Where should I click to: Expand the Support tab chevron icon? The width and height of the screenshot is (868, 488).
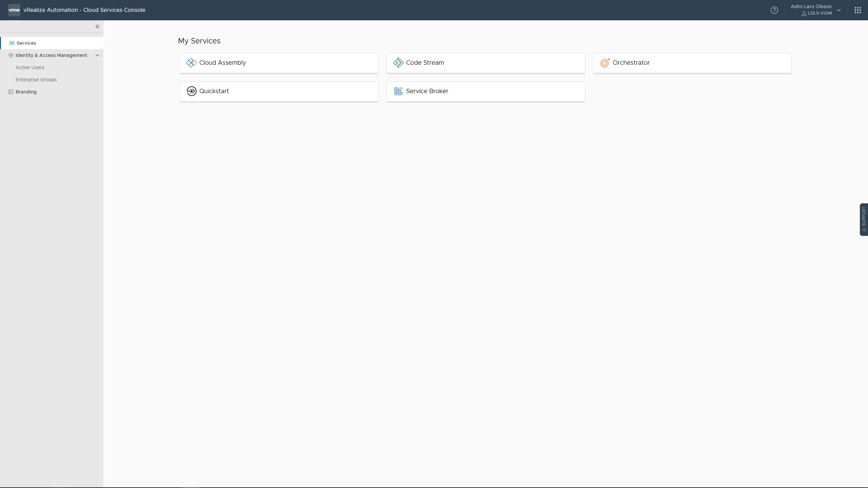click(x=864, y=230)
